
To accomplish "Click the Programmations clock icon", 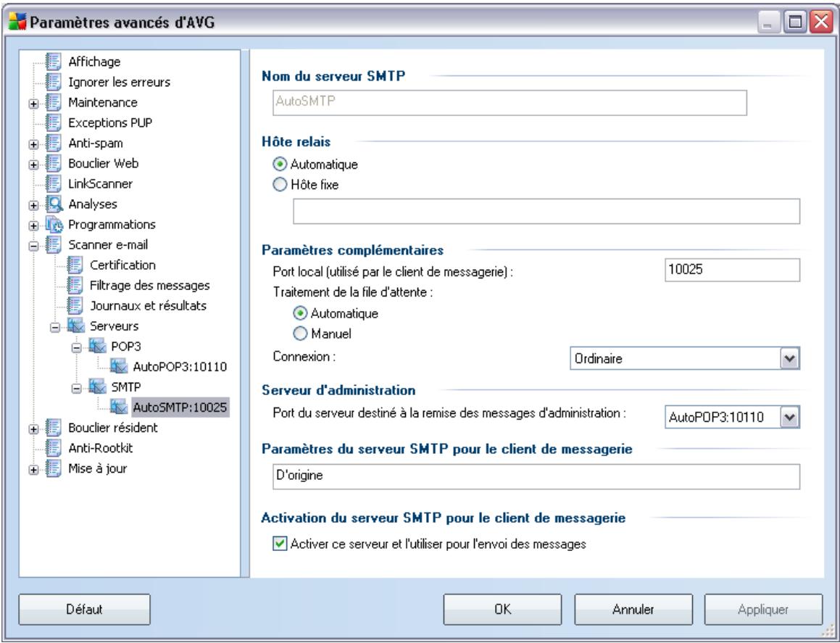I will coord(54,225).
